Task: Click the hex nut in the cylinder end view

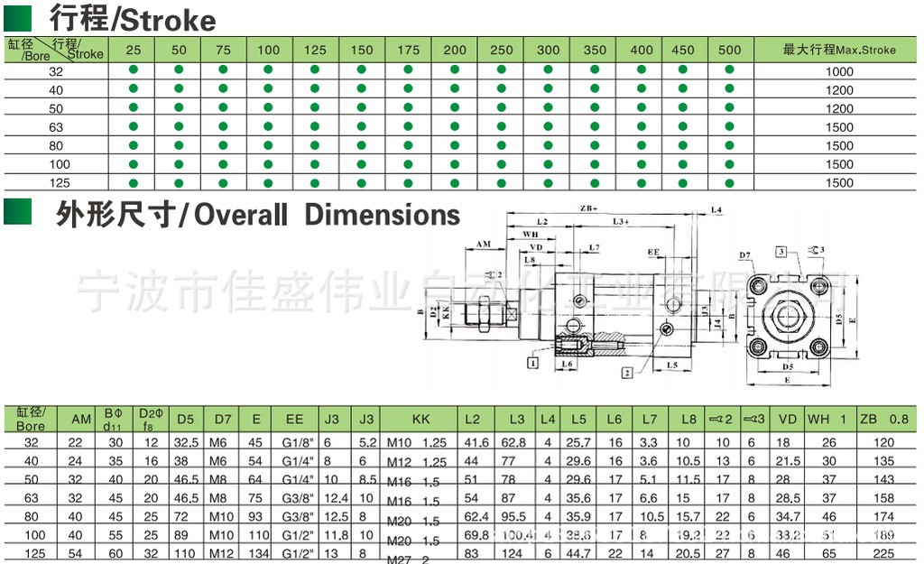Action: 785,318
